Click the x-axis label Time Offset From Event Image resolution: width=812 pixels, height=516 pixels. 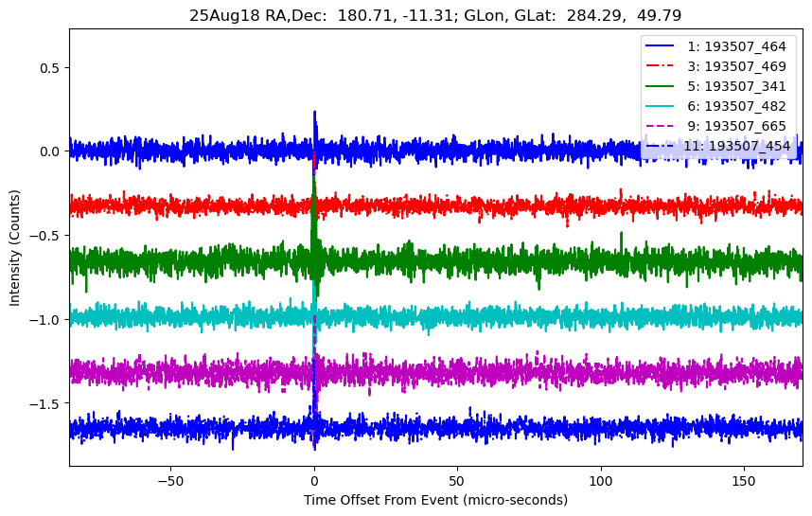point(435,500)
